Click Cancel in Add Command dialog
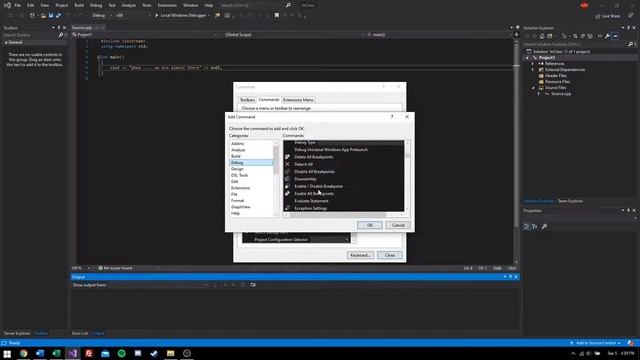This screenshot has width=640, height=360. [x=398, y=225]
